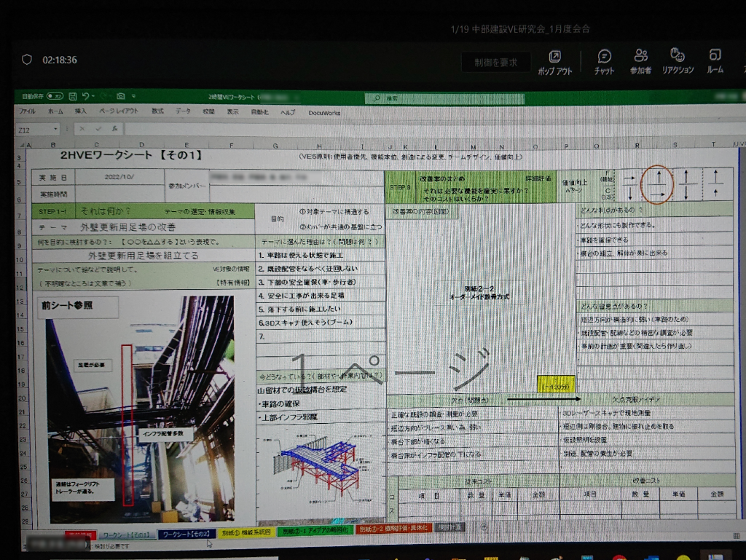The width and height of the screenshot is (746, 560).
Task: Expand the Name Box dropdown arrow
Action: [55, 130]
